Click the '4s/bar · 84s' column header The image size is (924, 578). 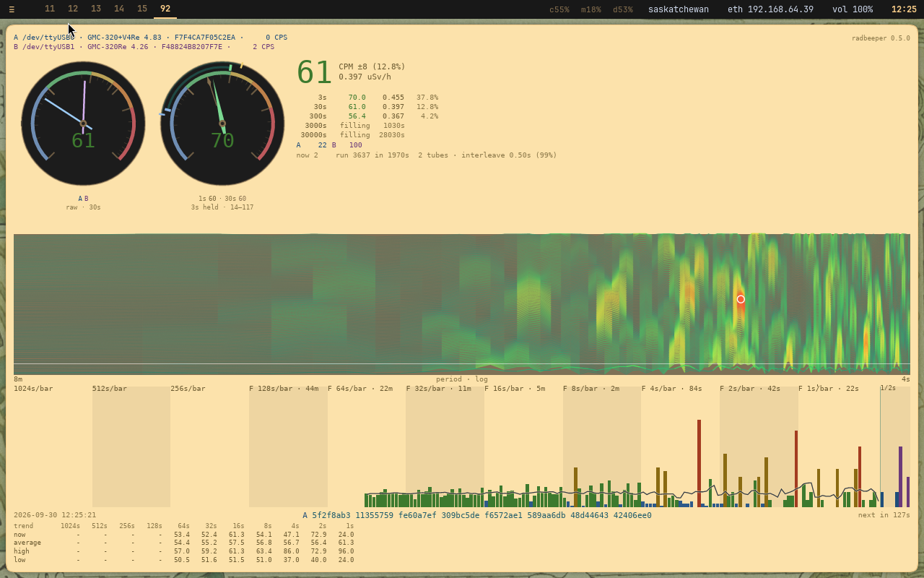[672, 389]
